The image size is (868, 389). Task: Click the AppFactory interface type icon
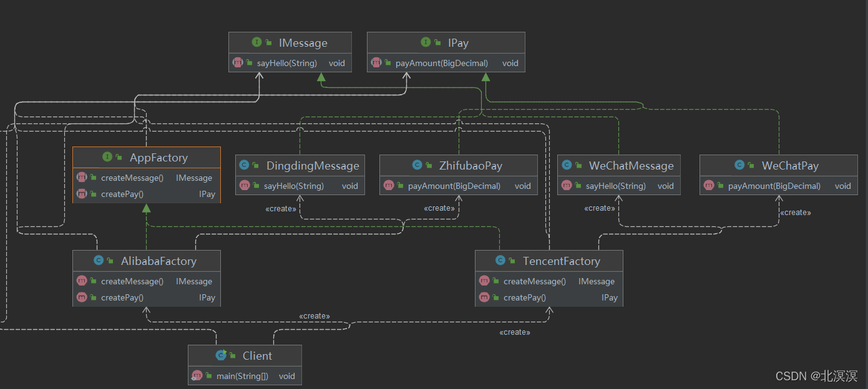click(107, 157)
